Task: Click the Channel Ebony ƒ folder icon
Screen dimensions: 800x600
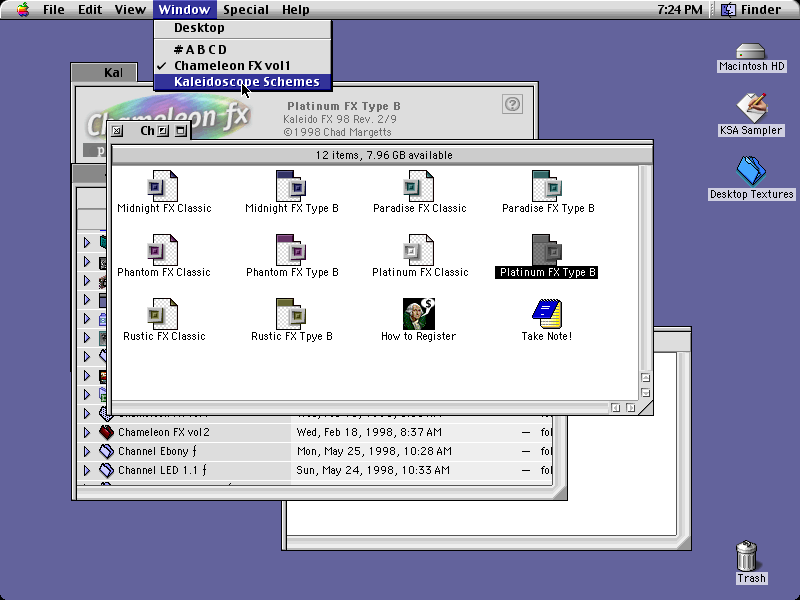Action: [x=106, y=451]
